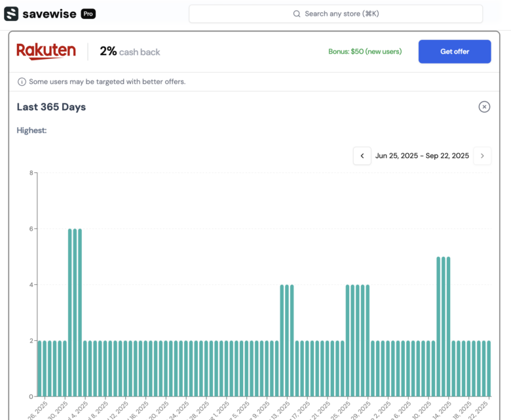
Task: Click the savewise logo icon
Action: [x=11, y=14]
